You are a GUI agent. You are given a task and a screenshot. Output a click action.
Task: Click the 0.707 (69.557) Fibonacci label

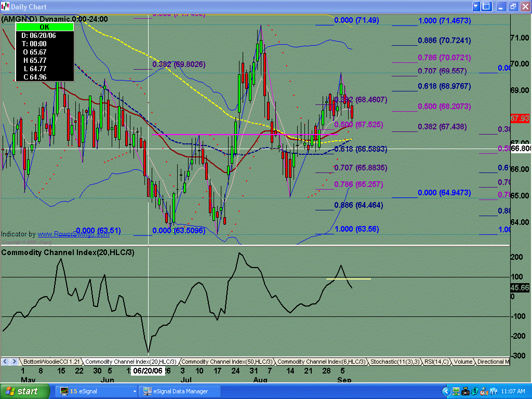point(443,71)
